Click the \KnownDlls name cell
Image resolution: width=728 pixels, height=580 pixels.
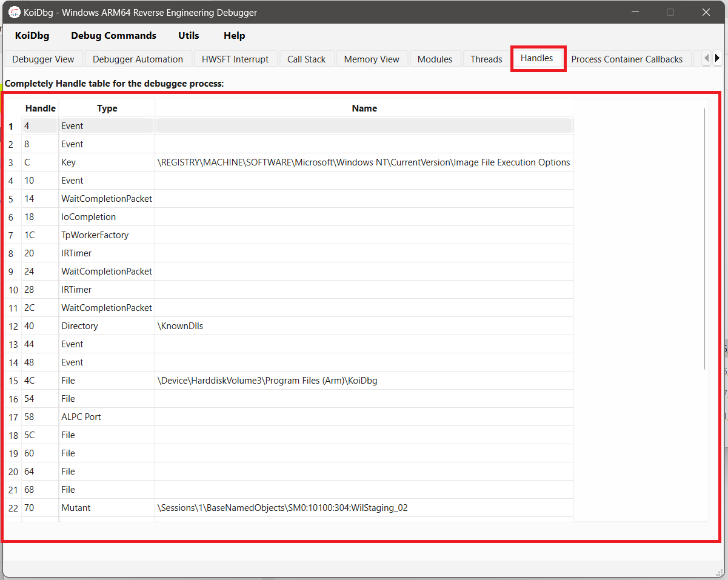point(364,326)
